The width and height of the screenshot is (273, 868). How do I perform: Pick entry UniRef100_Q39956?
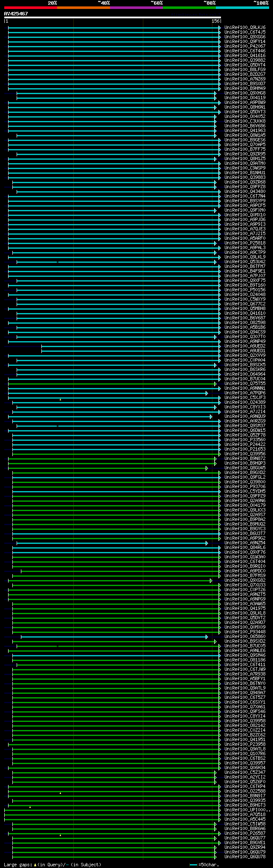pos(245,454)
